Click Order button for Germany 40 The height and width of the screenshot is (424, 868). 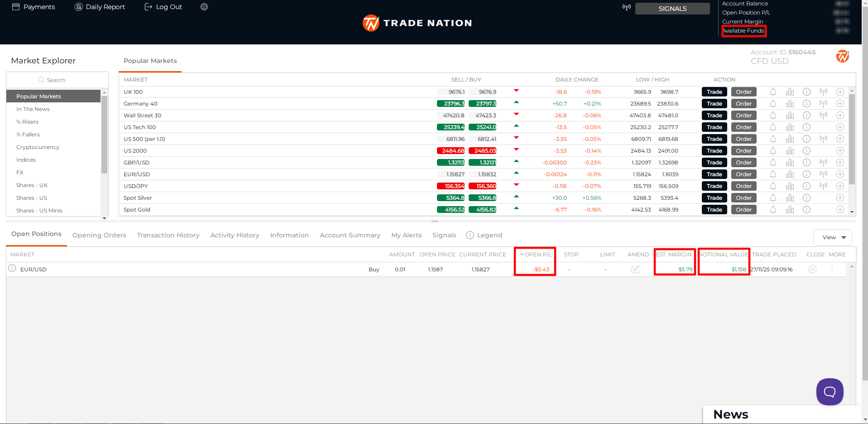[744, 104]
